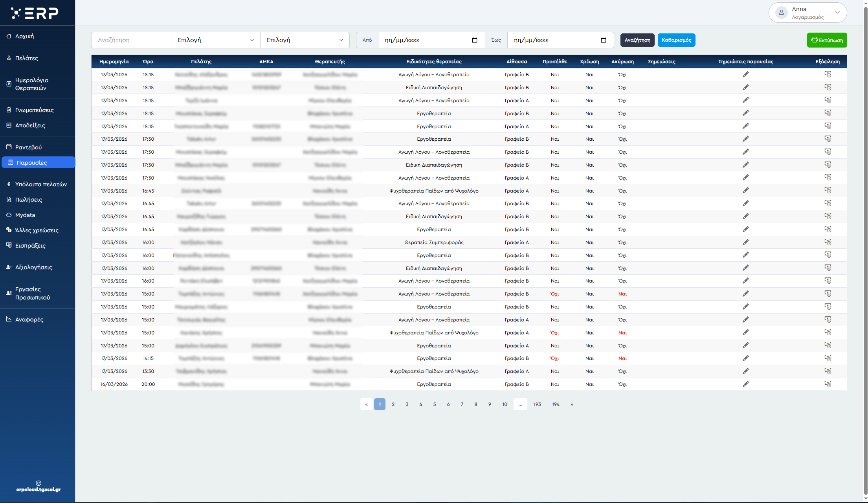This screenshot has width=868, height=503.
Task: Open Υπόλοιπα πελατών page
Action: 37,184
